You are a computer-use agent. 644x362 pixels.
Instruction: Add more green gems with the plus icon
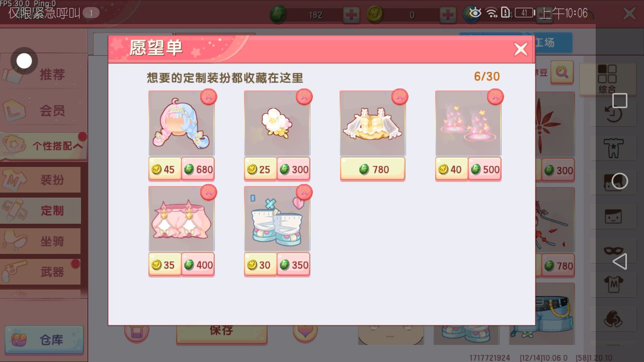pos(351,15)
